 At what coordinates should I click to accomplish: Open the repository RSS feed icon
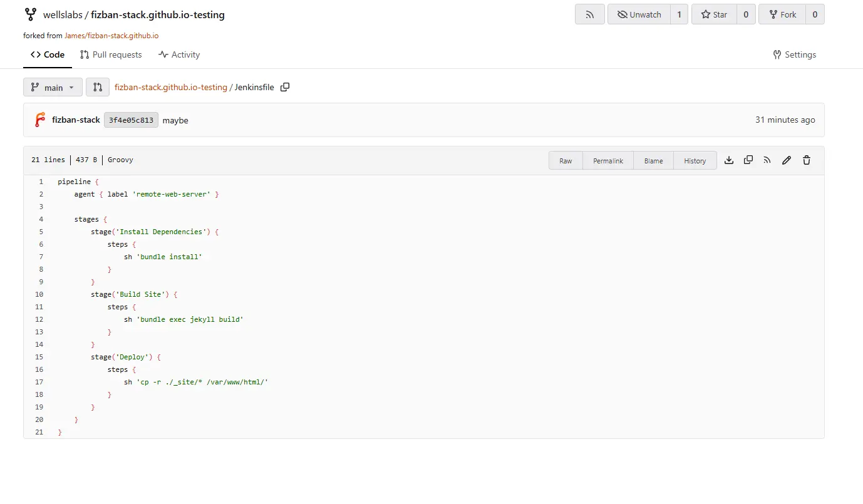tap(590, 14)
